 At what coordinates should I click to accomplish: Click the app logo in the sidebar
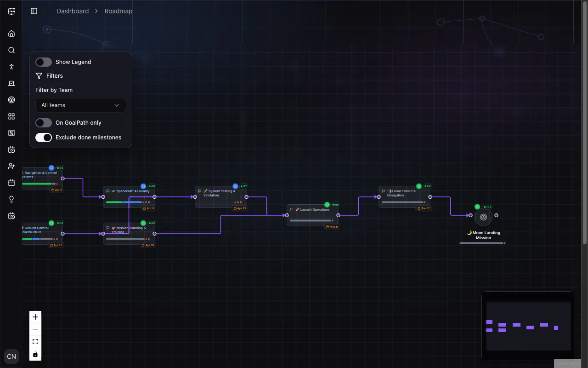click(11, 11)
